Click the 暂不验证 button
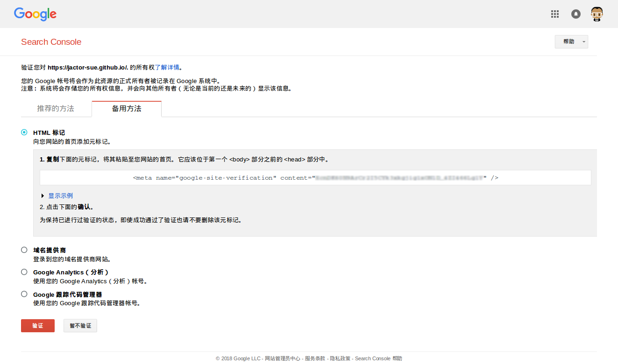This screenshot has height=364, width=618. pyautogui.click(x=80, y=326)
